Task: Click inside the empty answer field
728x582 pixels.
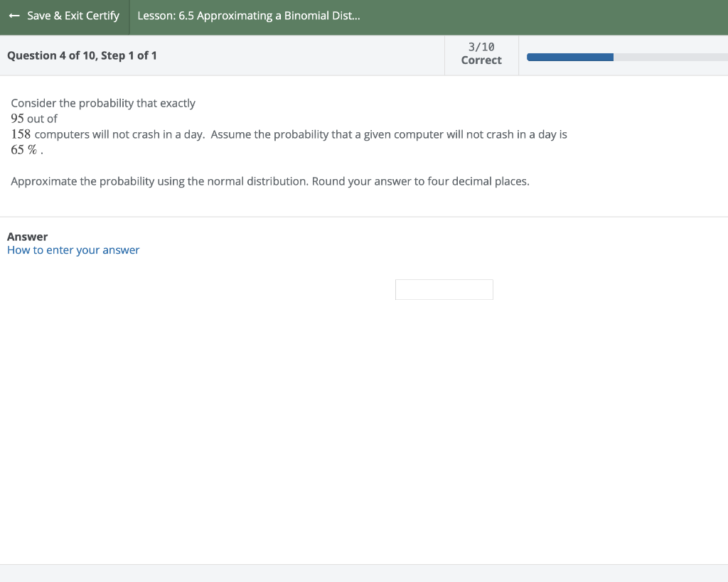Action: point(444,289)
